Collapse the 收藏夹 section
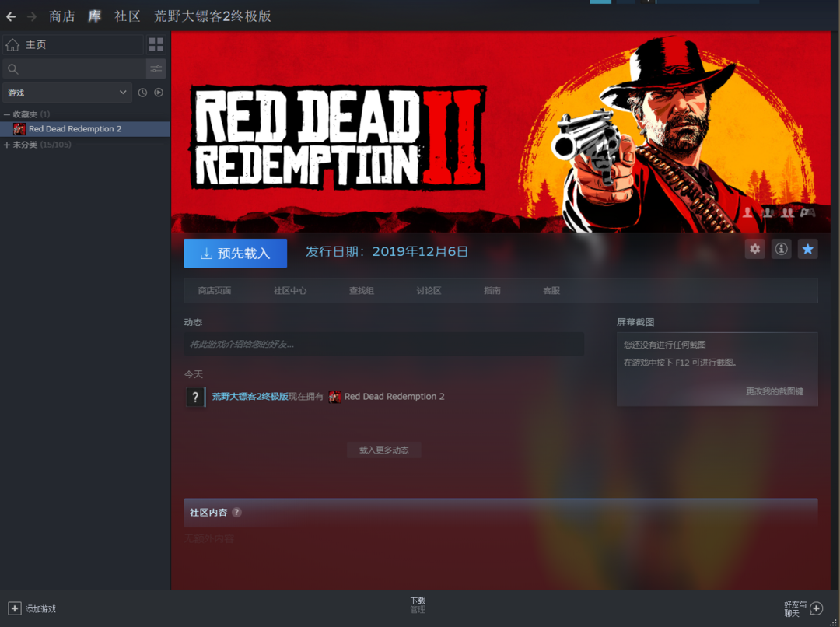The width and height of the screenshot is (840, 627). 7,114
